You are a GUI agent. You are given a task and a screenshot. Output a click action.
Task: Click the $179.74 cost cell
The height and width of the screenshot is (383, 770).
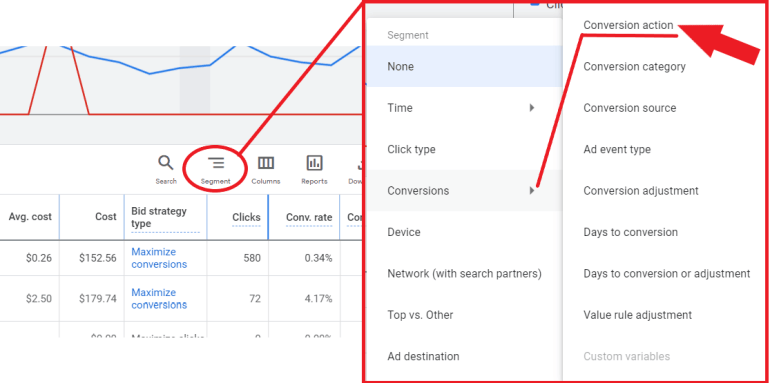click(98, 299)
